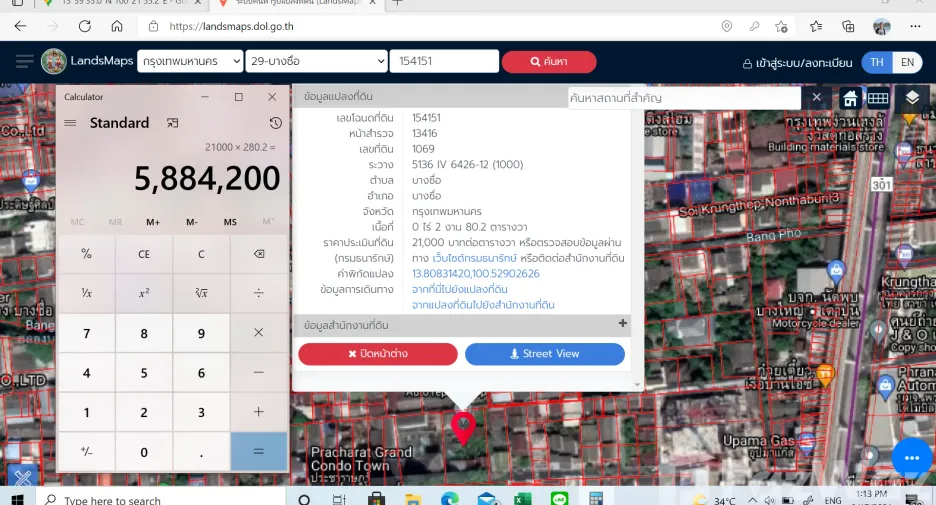Open Excel from the taskbar

point(522,498)
